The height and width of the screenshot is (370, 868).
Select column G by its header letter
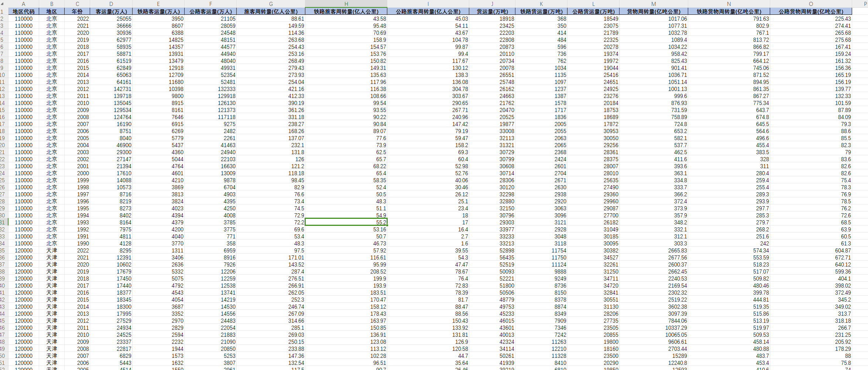pyautogui.click(x=271, y=4)
